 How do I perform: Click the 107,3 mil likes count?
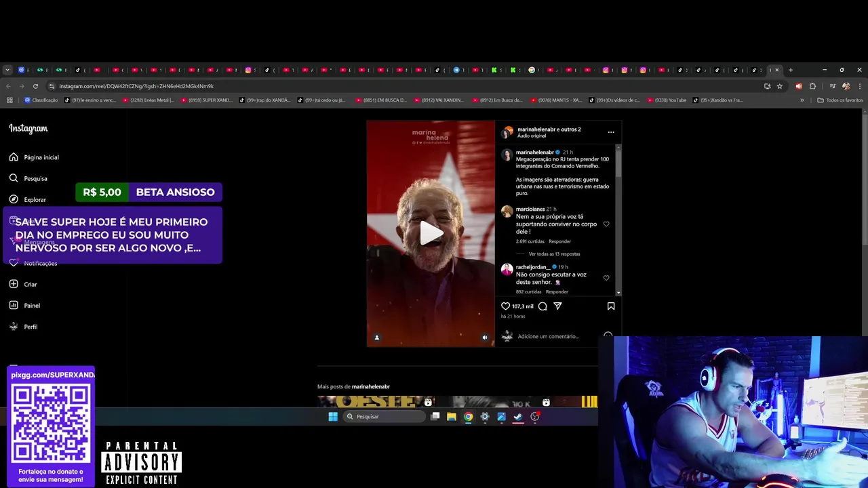click(x=522, y=306)
